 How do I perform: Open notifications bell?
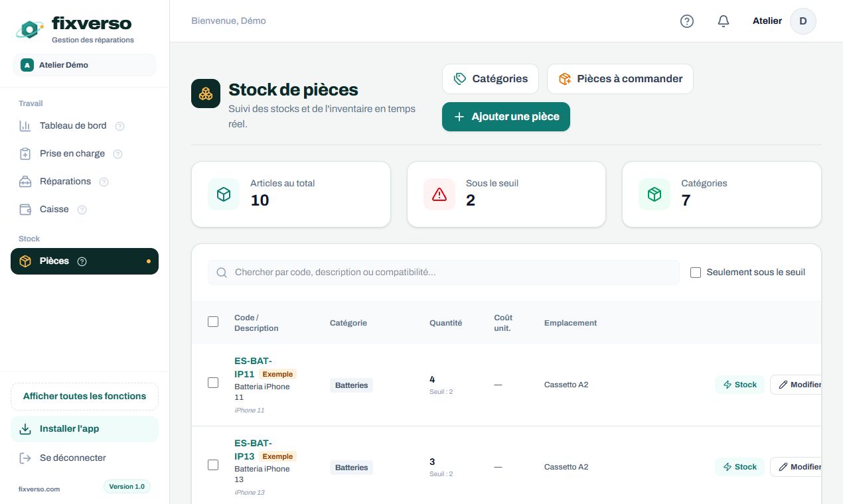coord(724,21)
